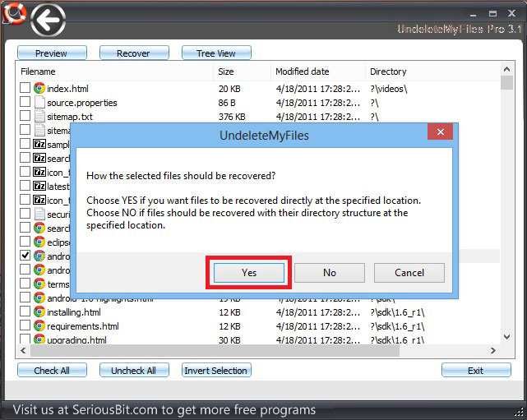Click Check All button
This screenshot has width=527, height=420.
(52, 370)
